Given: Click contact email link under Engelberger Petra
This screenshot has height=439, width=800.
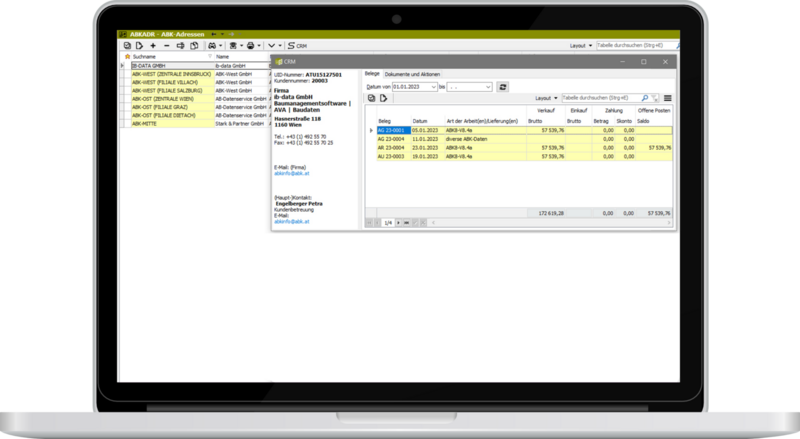Looking at the screenshot, I should click(292, 222).
